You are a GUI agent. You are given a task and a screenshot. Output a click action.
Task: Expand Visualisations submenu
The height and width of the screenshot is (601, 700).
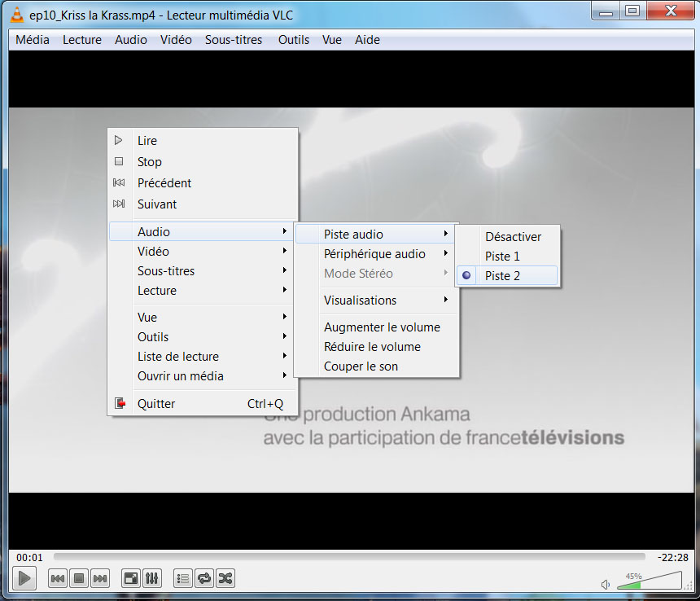click(376, 300)
